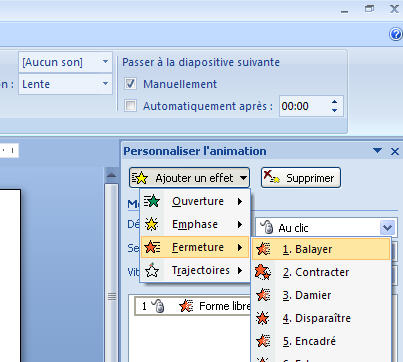This screenshot has width=403, height=362.
Task: Click the star icon beside Damier
Action: click(263, 295)
